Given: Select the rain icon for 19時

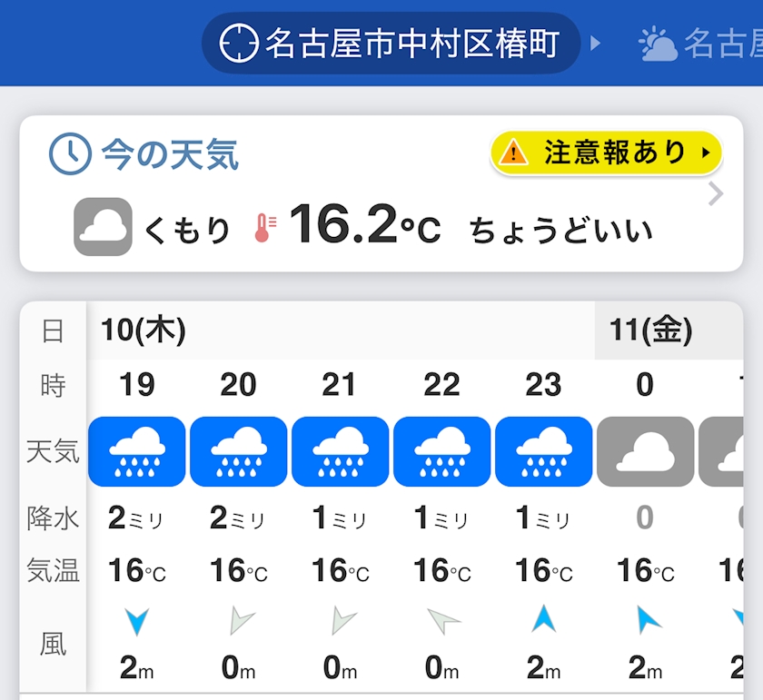Looking at the screenshot, I should coord(136,451).
